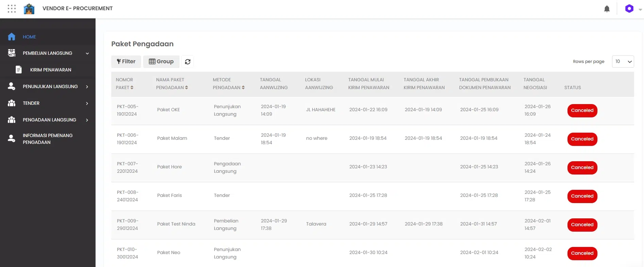Click the refresh table icon
644x267 pixels.
(x=188, y=62)
